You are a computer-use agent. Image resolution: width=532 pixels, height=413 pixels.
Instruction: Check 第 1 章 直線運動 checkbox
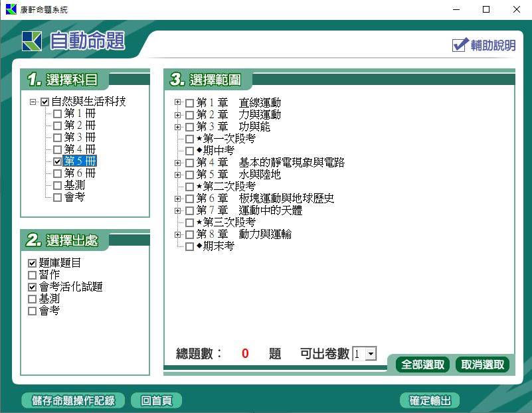(x=190, y=103)
